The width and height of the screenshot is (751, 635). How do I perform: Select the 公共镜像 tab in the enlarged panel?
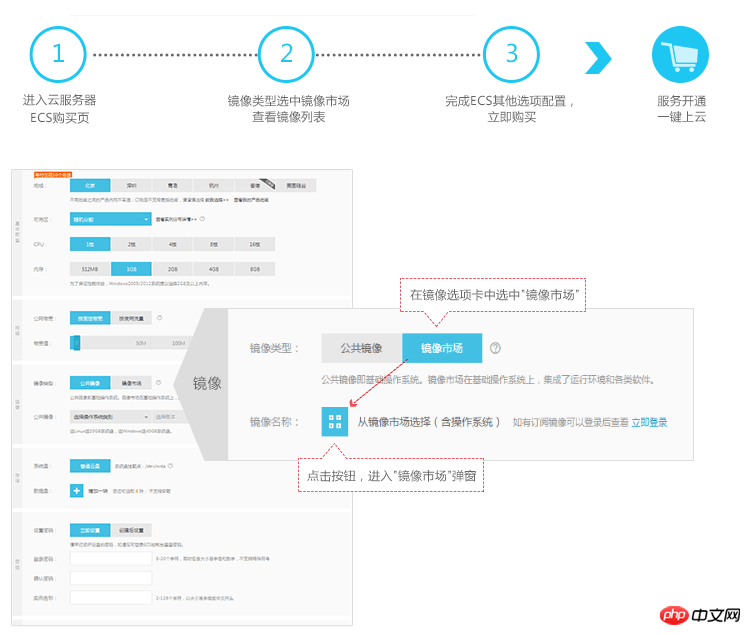tap(362, 348)
